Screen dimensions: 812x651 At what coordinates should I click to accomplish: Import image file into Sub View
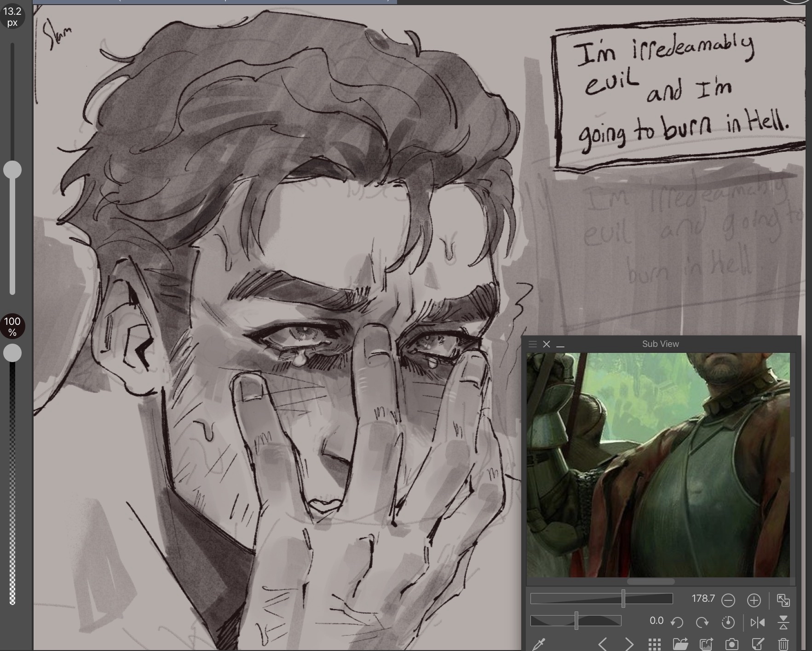[680, 644]
